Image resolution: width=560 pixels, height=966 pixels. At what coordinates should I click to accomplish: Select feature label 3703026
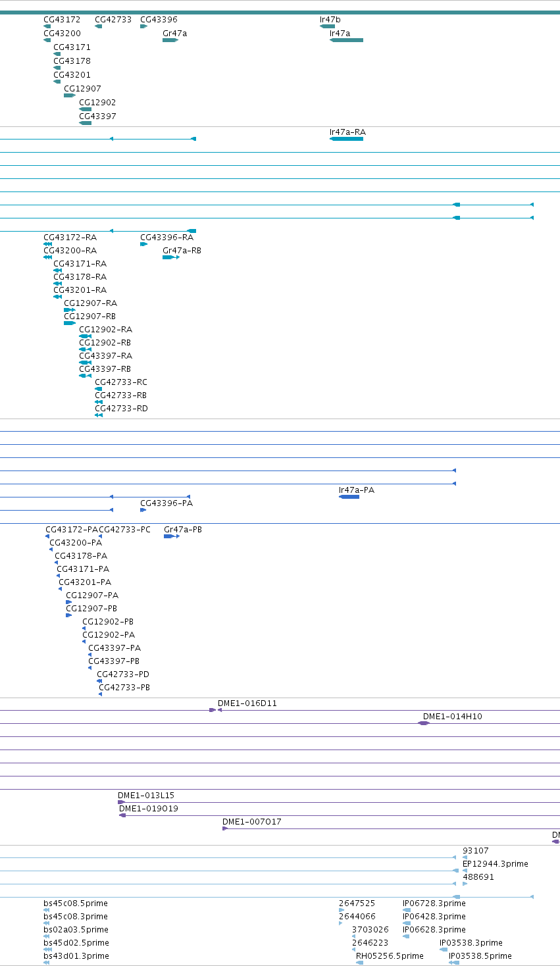pos(370,930)
